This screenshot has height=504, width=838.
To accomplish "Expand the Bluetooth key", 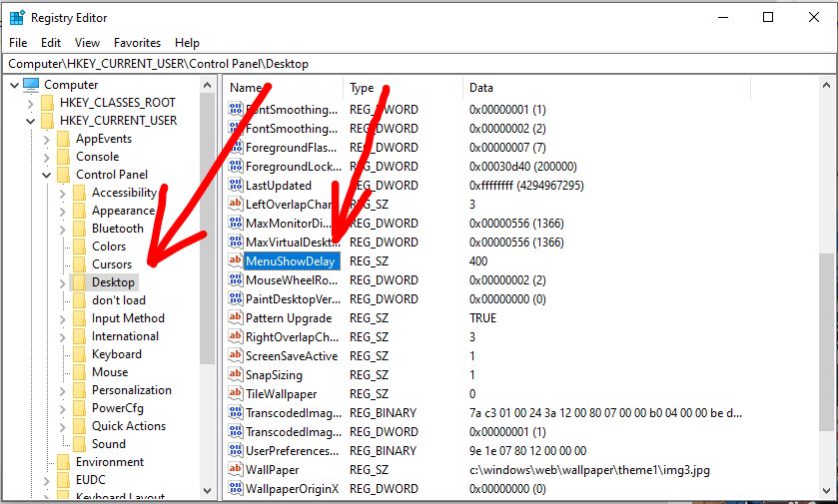I will [63, 229].
